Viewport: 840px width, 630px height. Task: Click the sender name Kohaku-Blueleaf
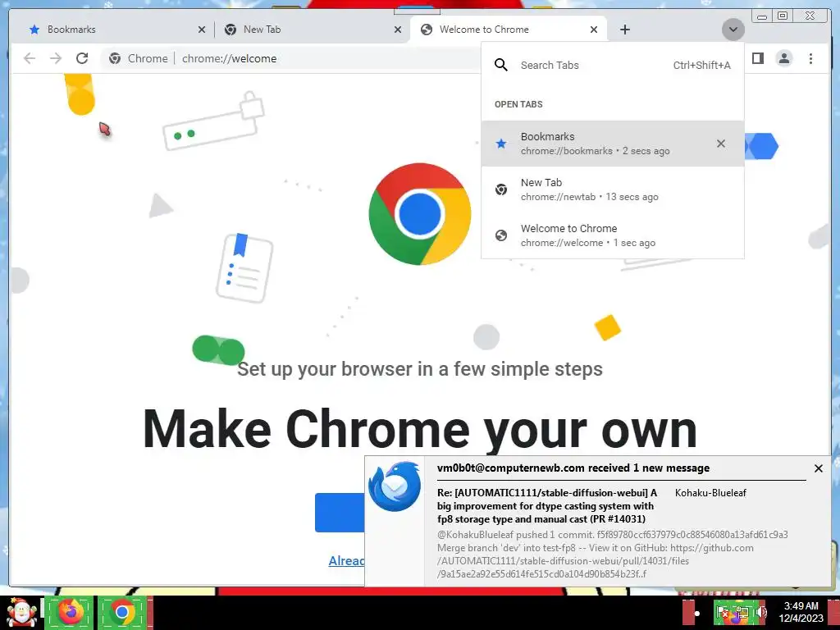point(710,493)
